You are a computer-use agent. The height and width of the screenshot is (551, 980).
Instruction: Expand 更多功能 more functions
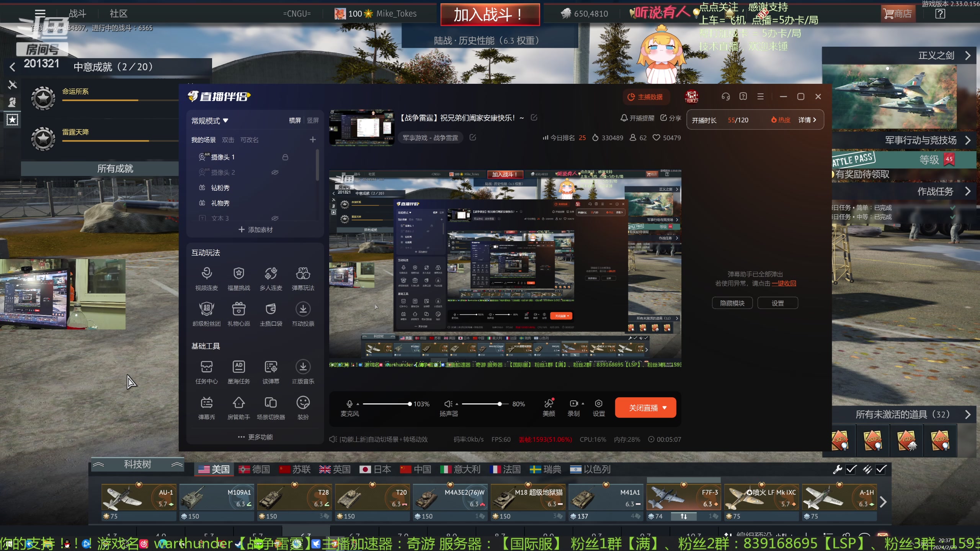click(x=256, y=437)
